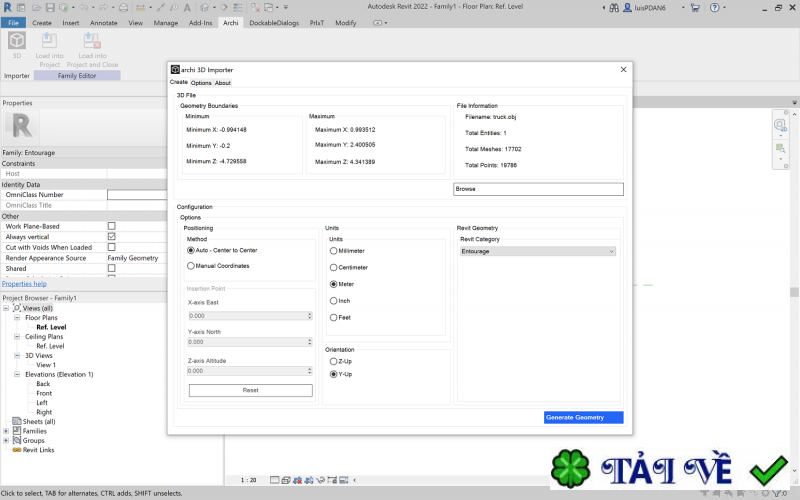The image size is (800, 500).
Task: Collapse Floor Plans tree node
Action: point(17,317)
